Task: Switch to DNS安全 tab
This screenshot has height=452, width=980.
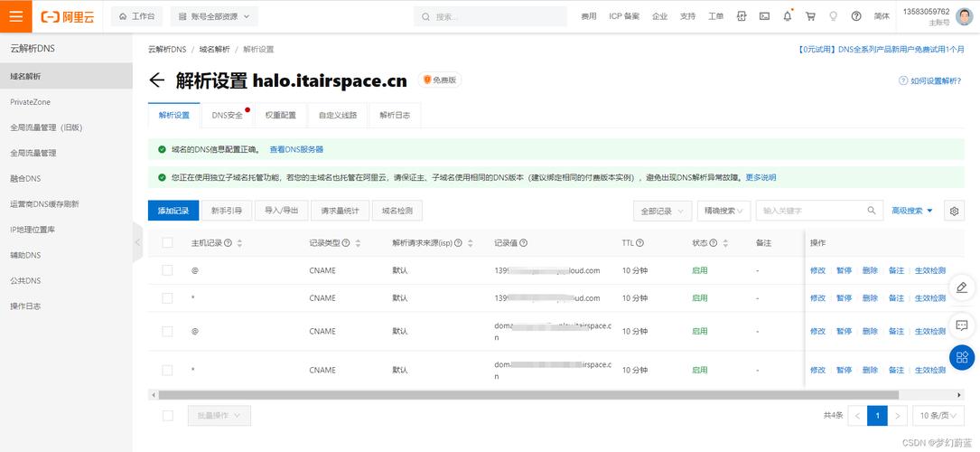Action: tap(229, 116)
